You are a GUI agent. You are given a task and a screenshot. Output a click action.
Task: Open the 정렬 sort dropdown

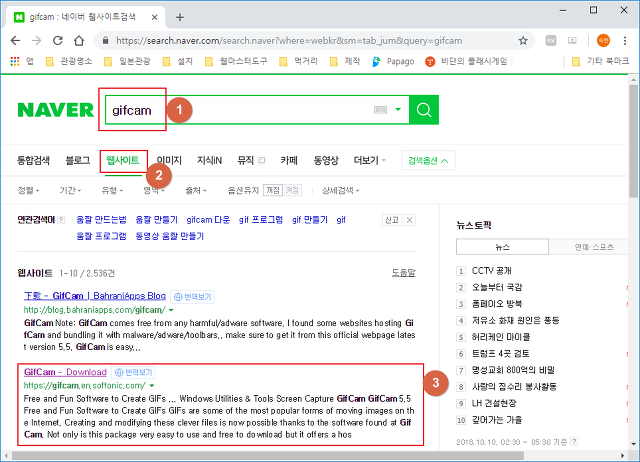tap(28, 190)
